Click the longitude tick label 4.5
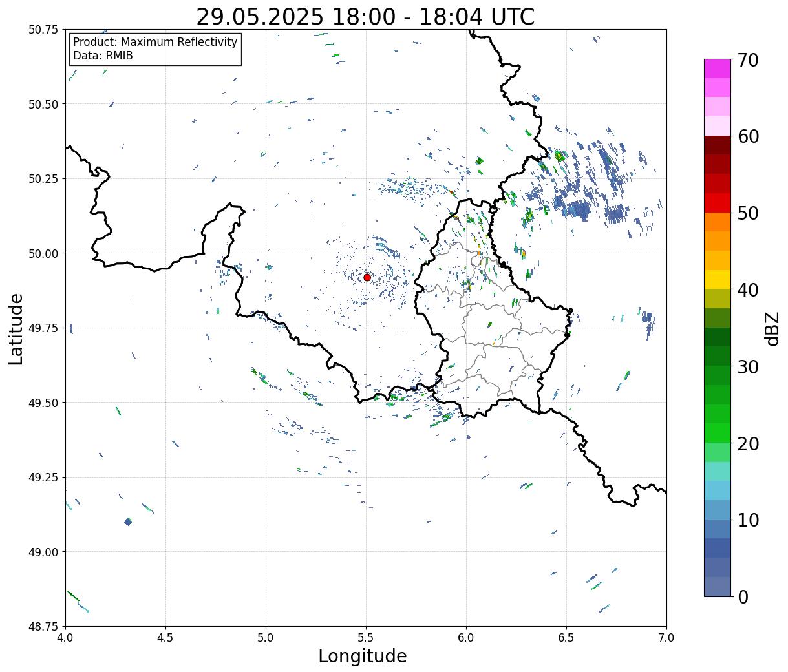 pos(165,638)
